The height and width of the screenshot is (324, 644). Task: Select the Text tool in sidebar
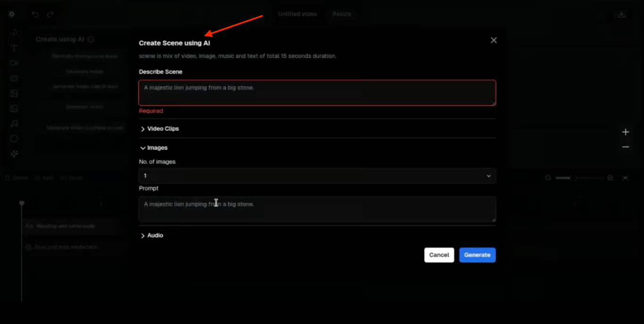(14, 48)
